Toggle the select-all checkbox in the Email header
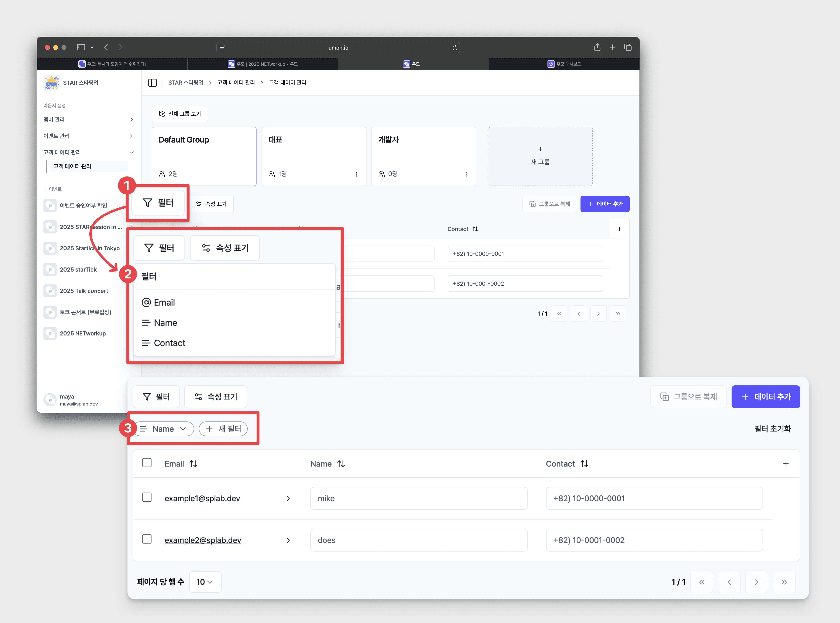 pyautogui.click(x=147, y=463)
